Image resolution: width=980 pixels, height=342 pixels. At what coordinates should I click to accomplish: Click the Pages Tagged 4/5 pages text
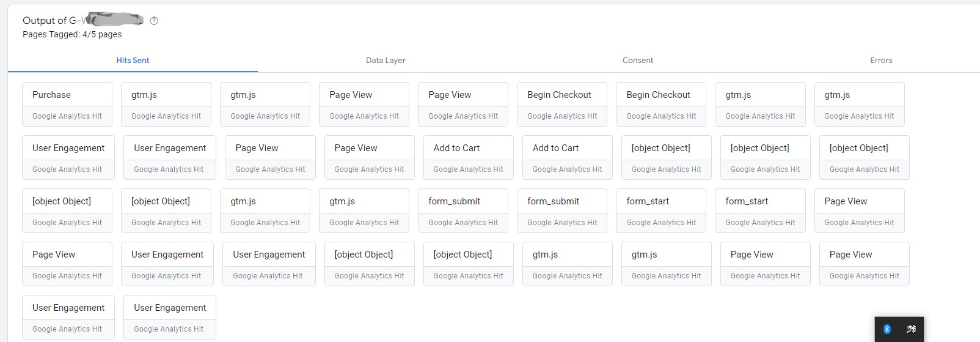72,34
